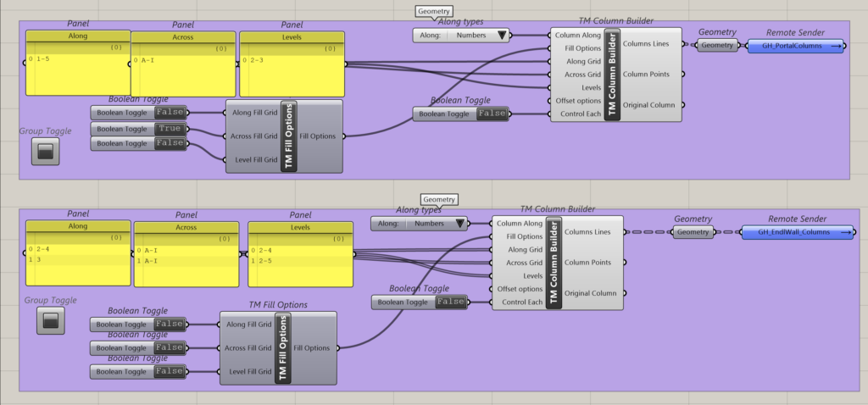Click the upper TM Fill Options name bar
This screenshot has width=868, height=405.
pyautogui.click(x=288, y=136)
